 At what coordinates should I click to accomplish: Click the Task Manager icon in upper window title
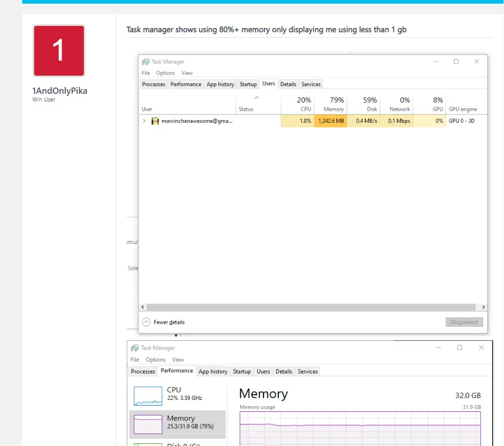pos(146,62)
